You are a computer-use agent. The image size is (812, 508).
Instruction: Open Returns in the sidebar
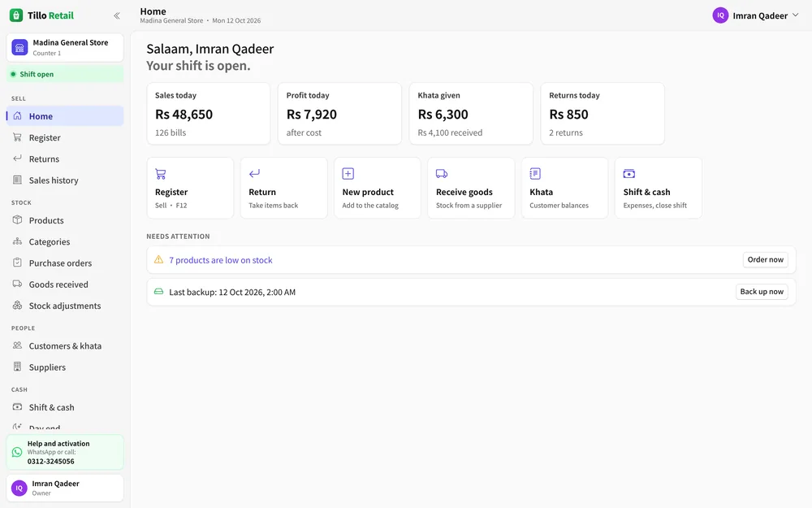[65, 158]
